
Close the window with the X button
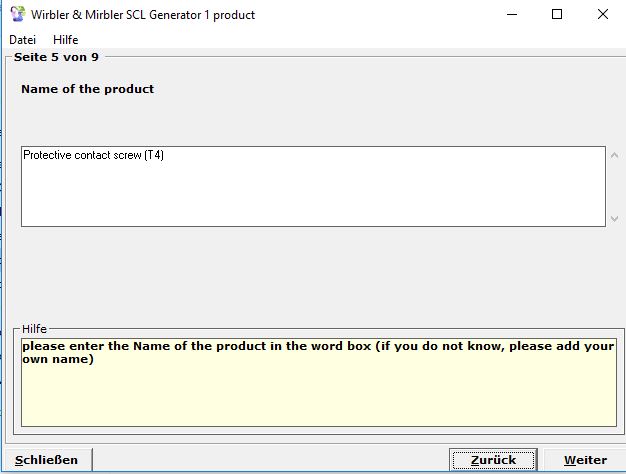[x=603, y=14]
